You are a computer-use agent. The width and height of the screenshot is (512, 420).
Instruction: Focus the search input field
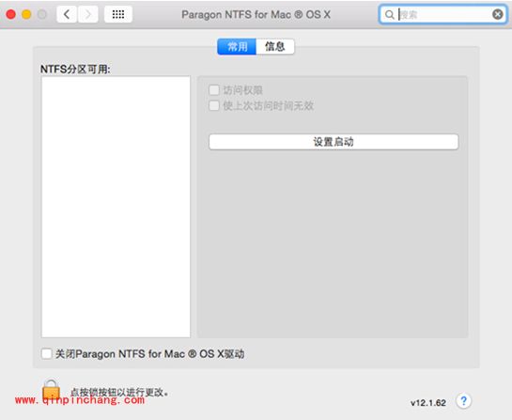(x=443, y=15)
